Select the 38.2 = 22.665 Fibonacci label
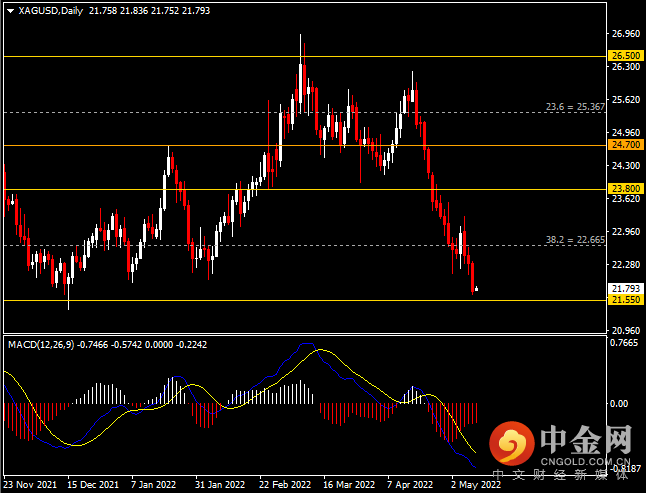 pos(575,240)
